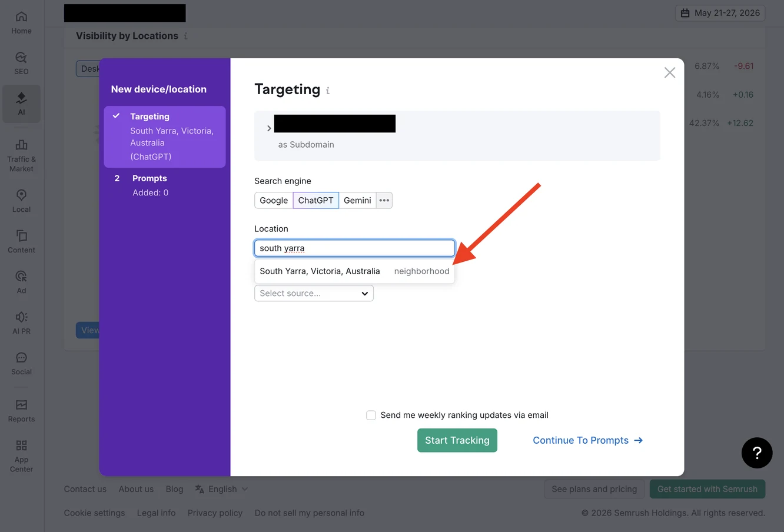This screenshot has width=784, height=532.
Task: Open date range May 21-27, 2026
Action: 720,13
